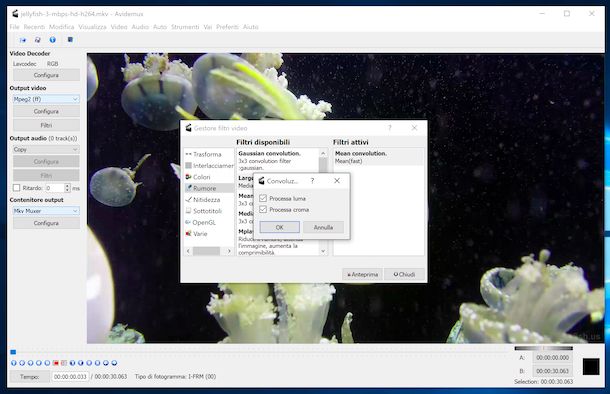Click the Save Video toolbar icon

[38, 40]
